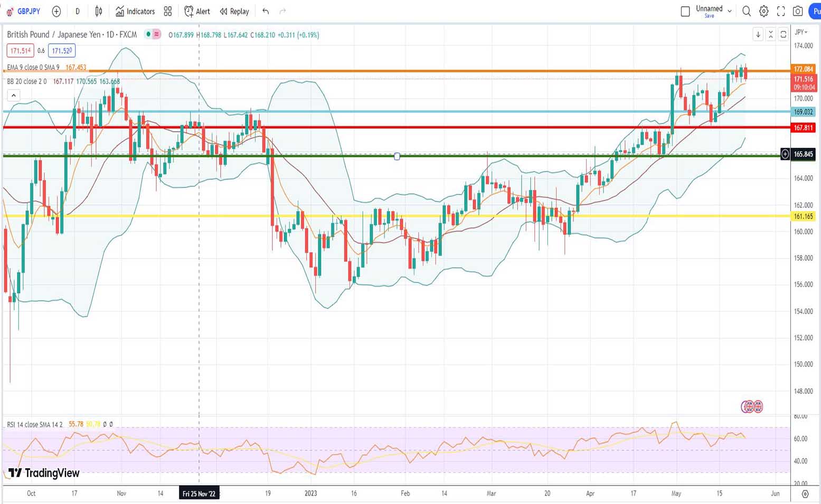
Task: Take a chart snapshot with camera icon
Action: tap(798, 11)
